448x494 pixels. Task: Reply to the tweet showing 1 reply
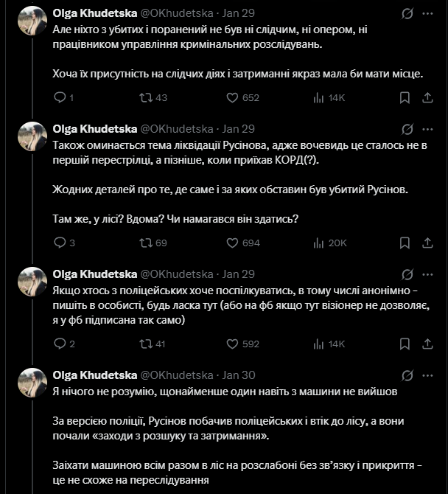click(x=61, y=97)
